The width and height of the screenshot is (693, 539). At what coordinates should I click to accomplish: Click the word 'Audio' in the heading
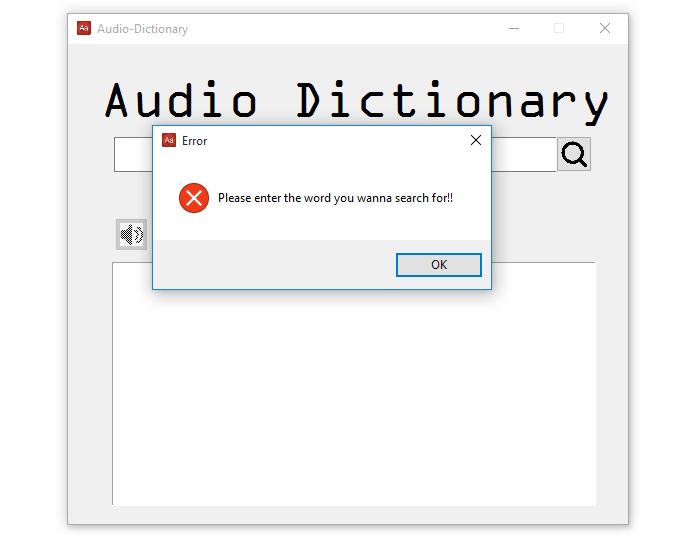181,101
